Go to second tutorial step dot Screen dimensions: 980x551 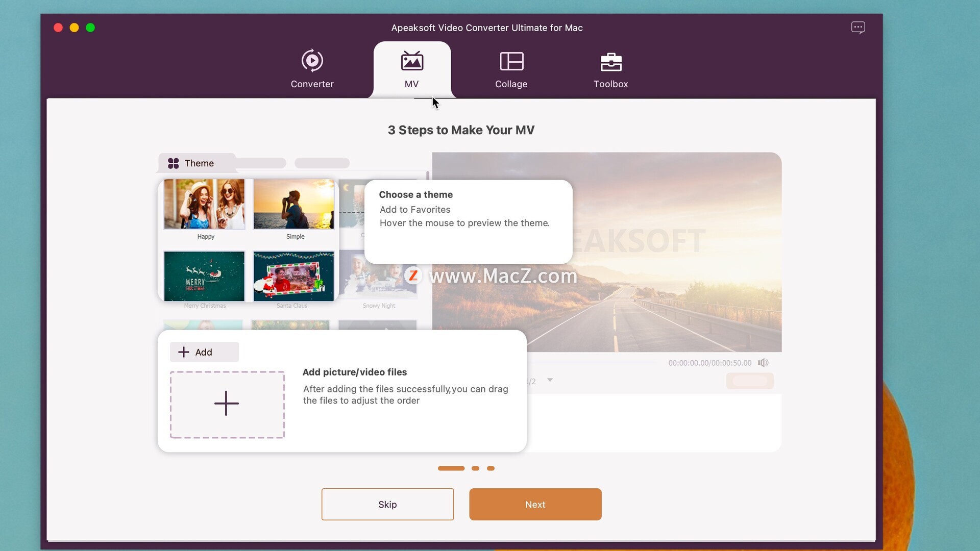click(475, 468)
